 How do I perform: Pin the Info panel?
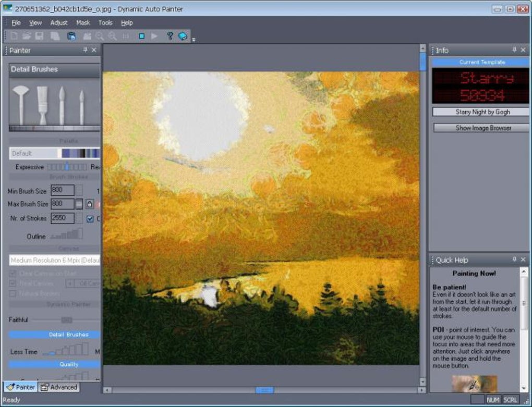pyautogui.click(x=514, y=50)
